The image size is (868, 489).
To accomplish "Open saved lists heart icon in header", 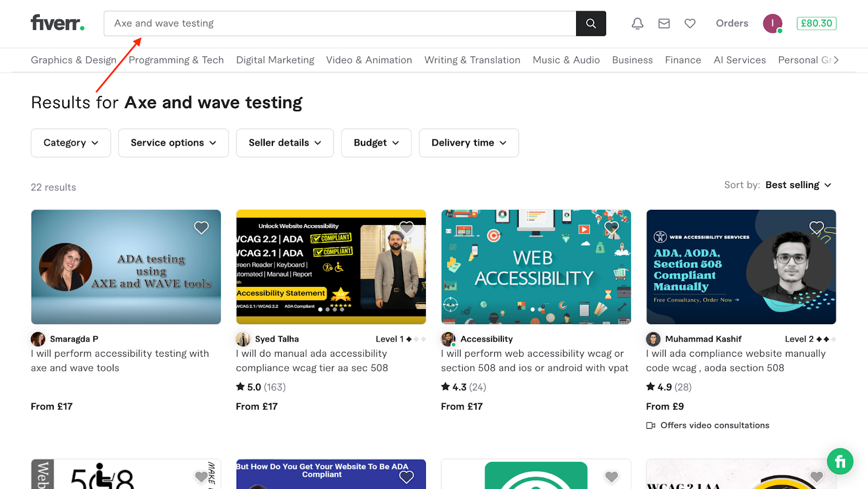I will pyautogui.click(x=690, y=23).
